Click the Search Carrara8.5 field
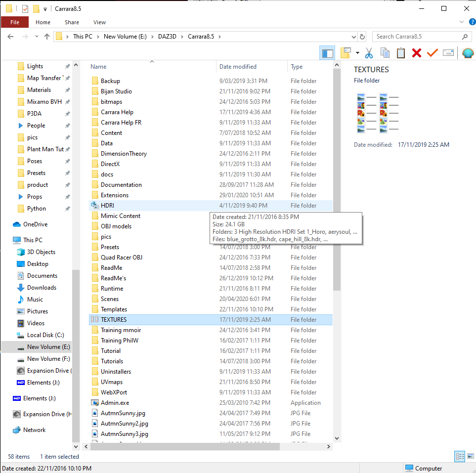 tap(422, 37)
